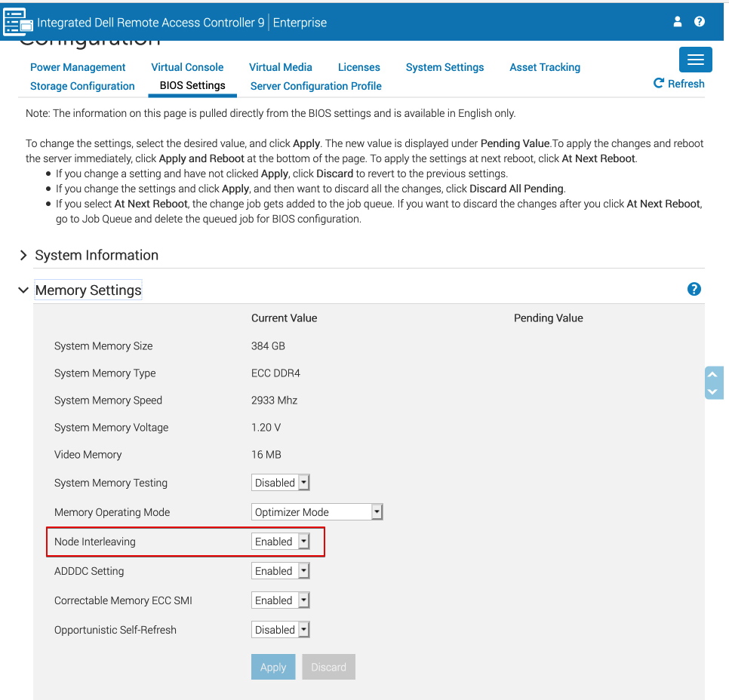Open Memory Settings help icon
The image size is (729, 700).
(694, 289)
